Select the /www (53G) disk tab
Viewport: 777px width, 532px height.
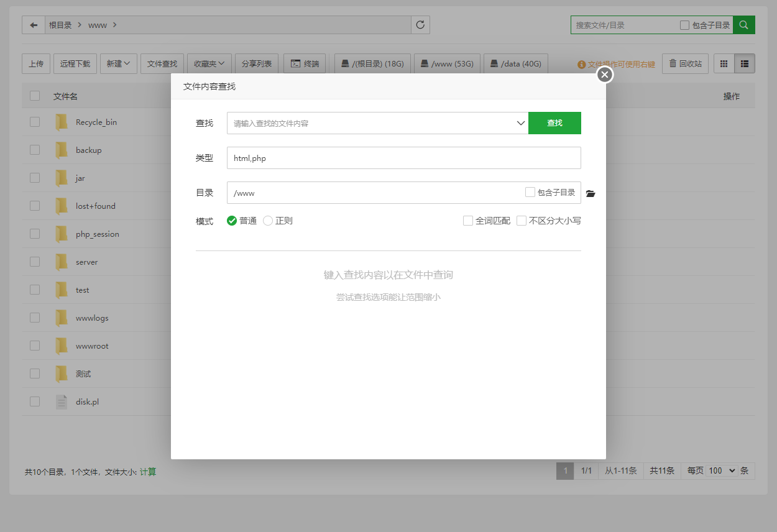coord(447,63)
